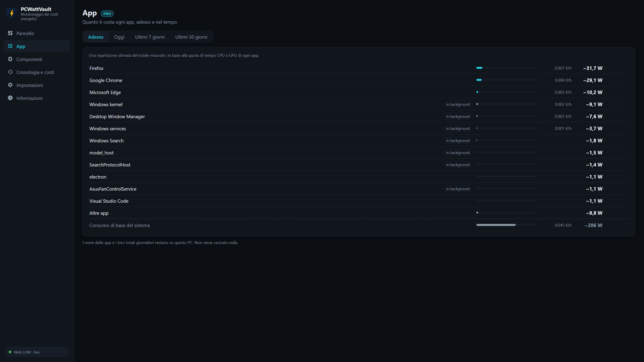The image size is (644, 362).
Task: Open the Informazioni sidebar entry
Action: click(x=37, y=98)
